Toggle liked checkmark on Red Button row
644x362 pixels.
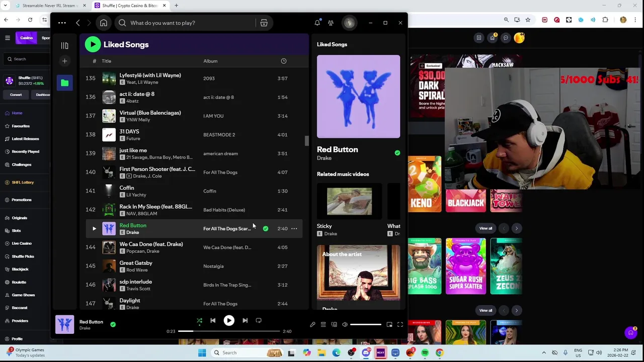pos(266,229)
